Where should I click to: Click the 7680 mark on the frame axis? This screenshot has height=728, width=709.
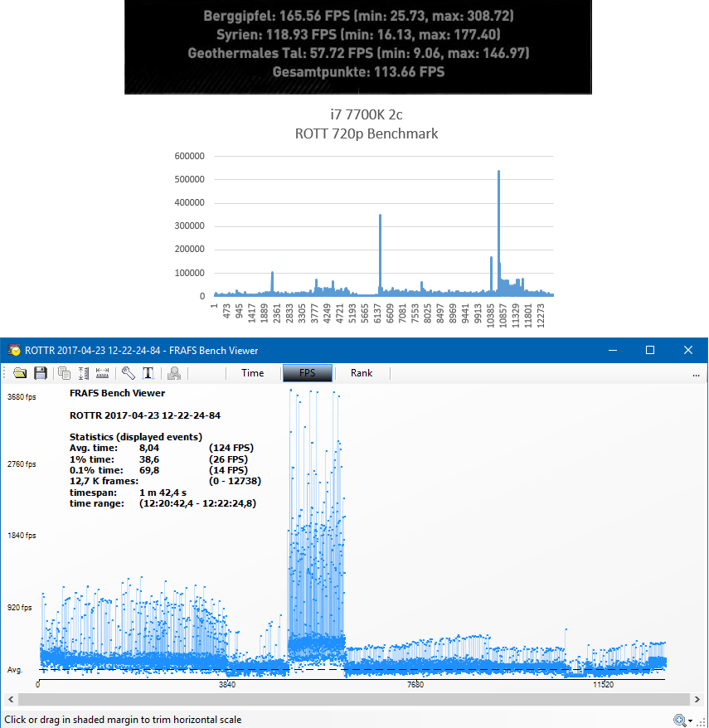pyautogui.click(x=415, y=684)
